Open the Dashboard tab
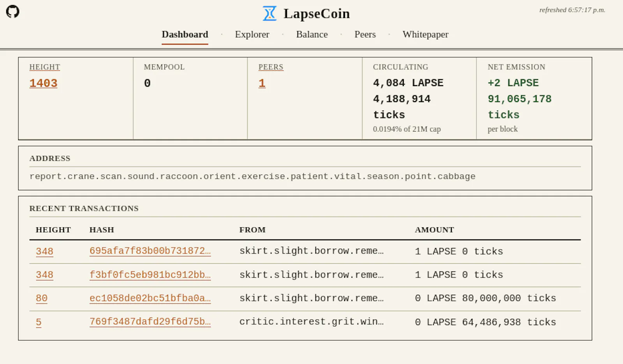Screen dimensions: 623x364 point(185,34)
